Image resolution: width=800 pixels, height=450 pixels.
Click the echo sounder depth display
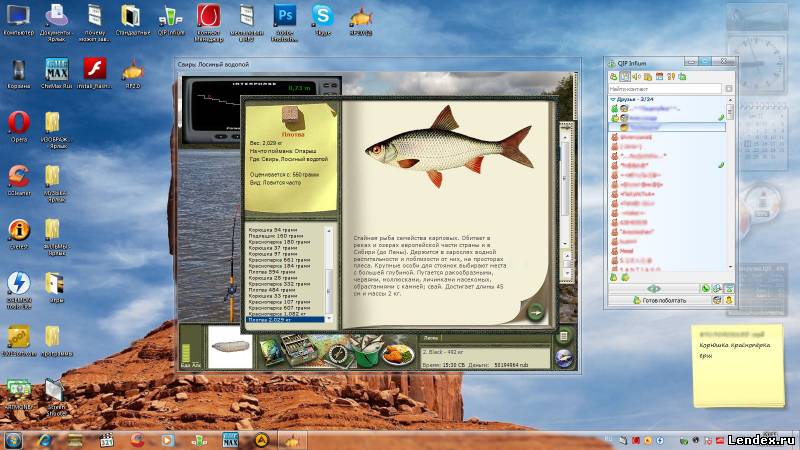point(262,109)
